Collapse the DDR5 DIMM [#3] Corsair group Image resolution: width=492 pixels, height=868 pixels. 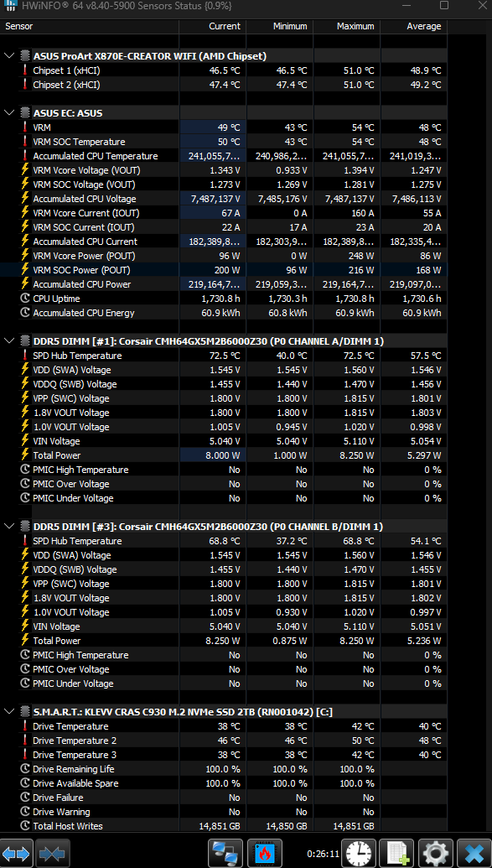(9, 527)
